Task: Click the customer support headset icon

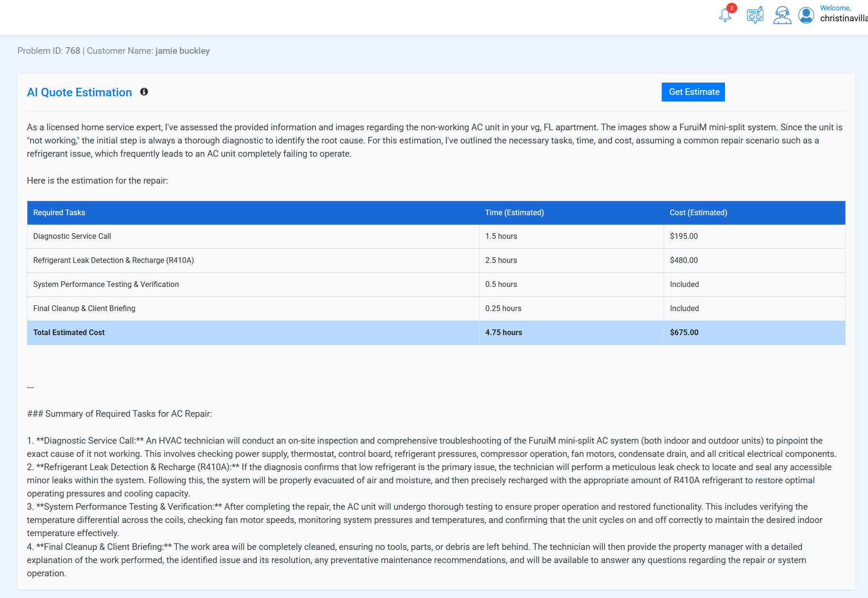Action: click(782, 15)
